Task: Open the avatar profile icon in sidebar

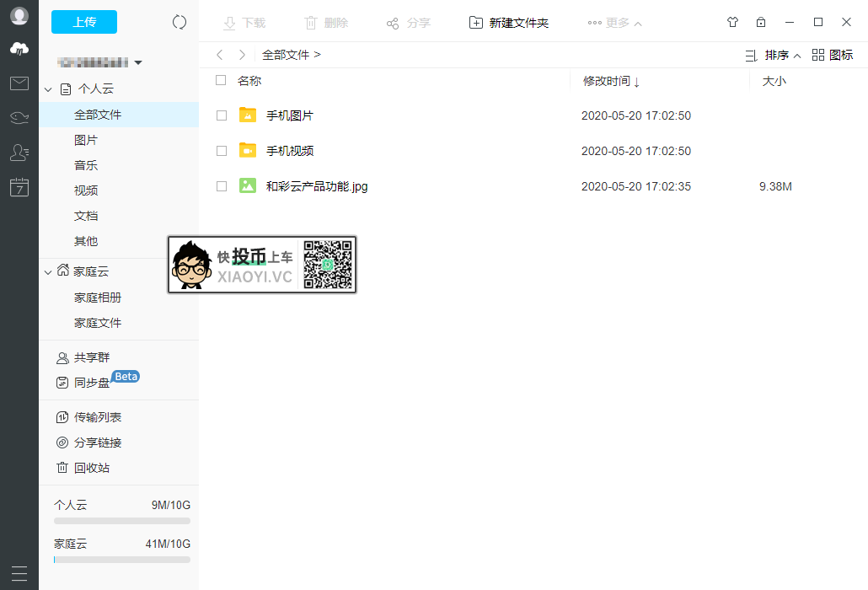Action: [x=18, y=15]
